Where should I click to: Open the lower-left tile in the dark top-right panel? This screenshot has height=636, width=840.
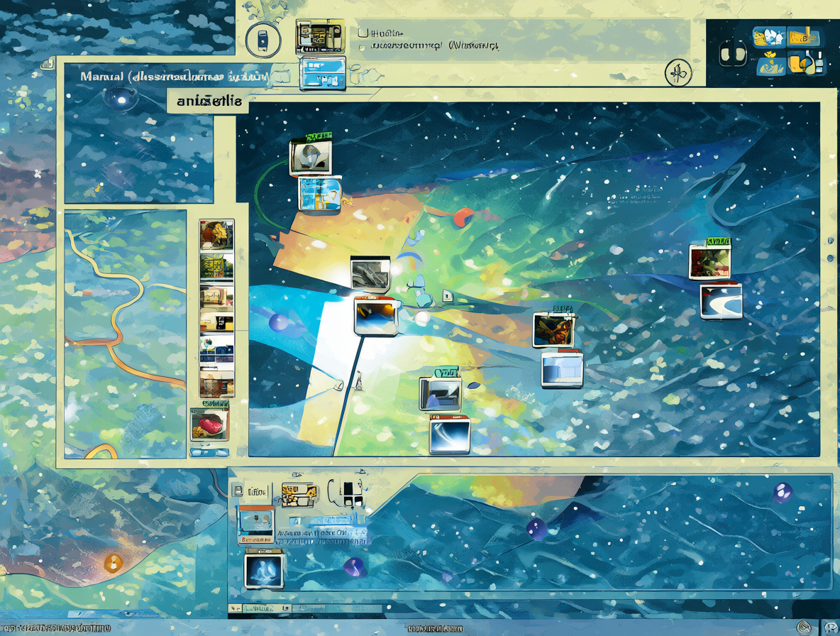click(x=771, y=65)
